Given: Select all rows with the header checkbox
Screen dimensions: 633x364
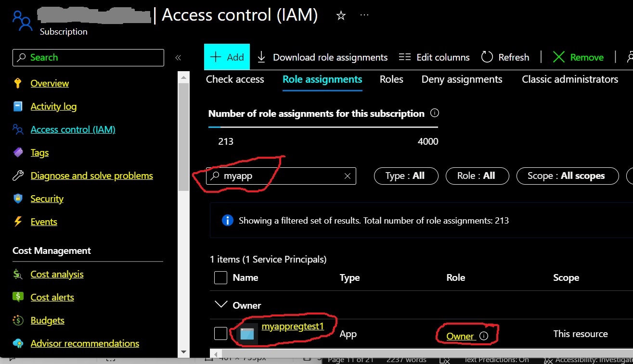Looking at the screenshot, I should 220,278.
